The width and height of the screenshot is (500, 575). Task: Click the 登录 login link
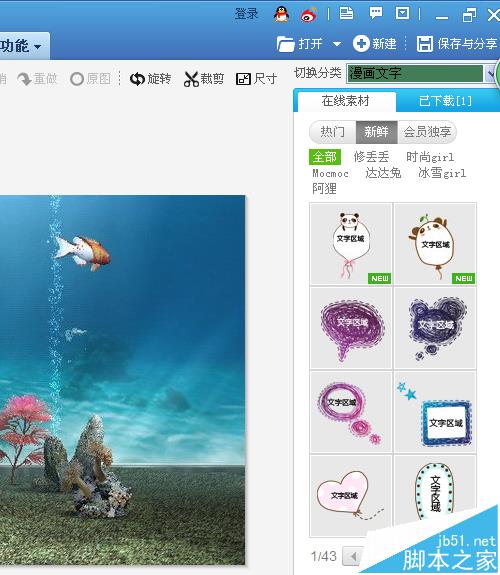click(247, 14)
